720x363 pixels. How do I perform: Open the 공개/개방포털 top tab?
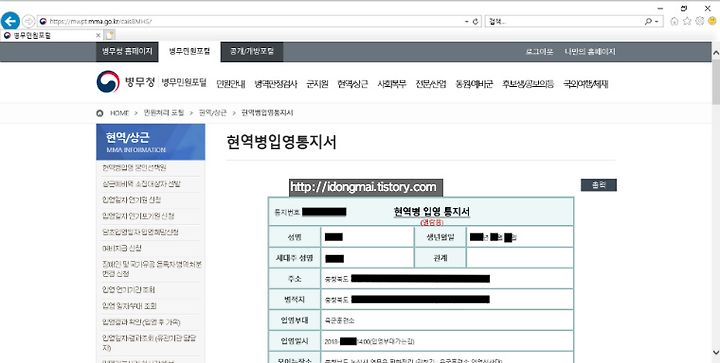point(252,51)
